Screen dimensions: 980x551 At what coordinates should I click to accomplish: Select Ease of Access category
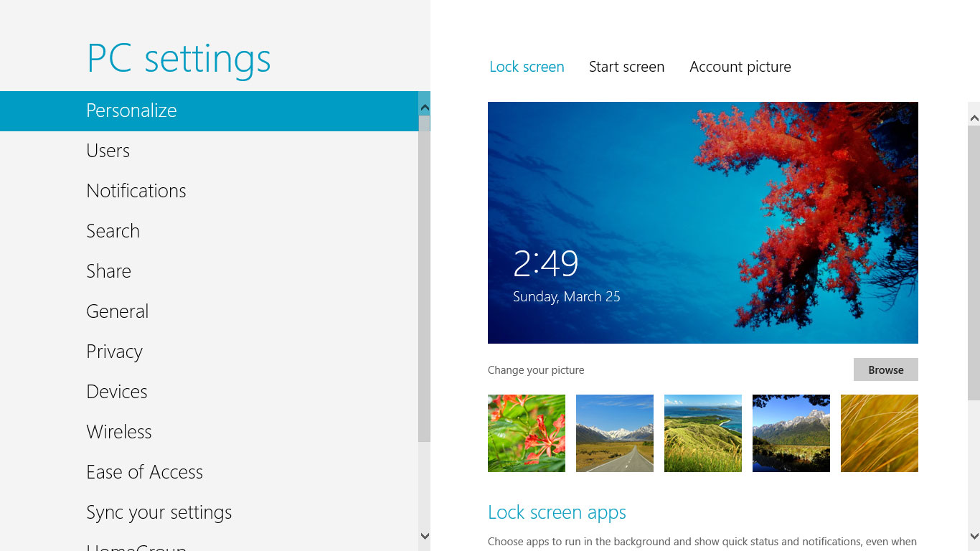(x=209, y=472)
